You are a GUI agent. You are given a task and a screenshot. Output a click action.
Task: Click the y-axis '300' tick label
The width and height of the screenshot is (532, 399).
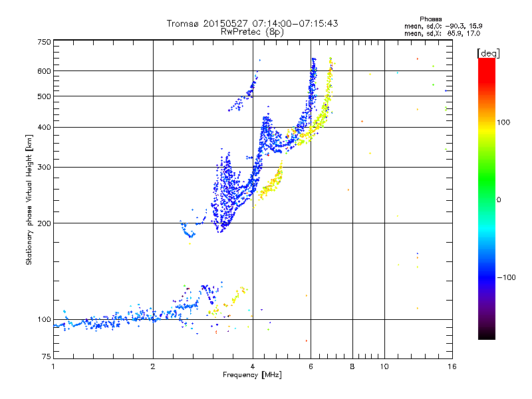coord(44,167)
